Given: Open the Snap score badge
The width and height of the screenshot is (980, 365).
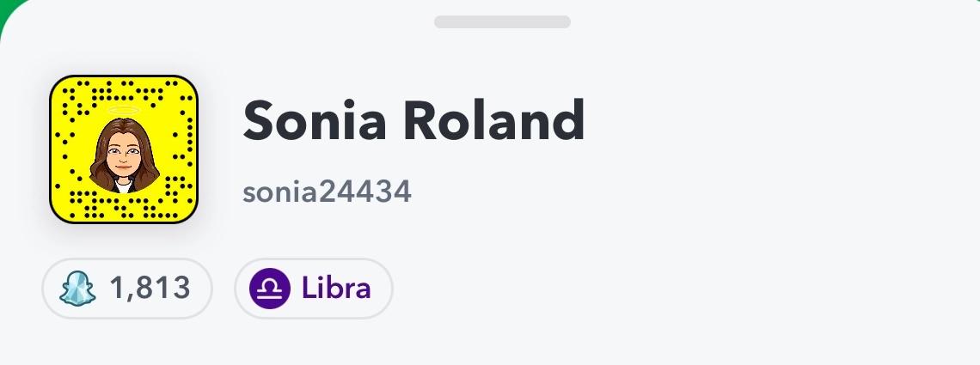Looking at the screenshot, I should pyautogui.click(x=126, y=288).
